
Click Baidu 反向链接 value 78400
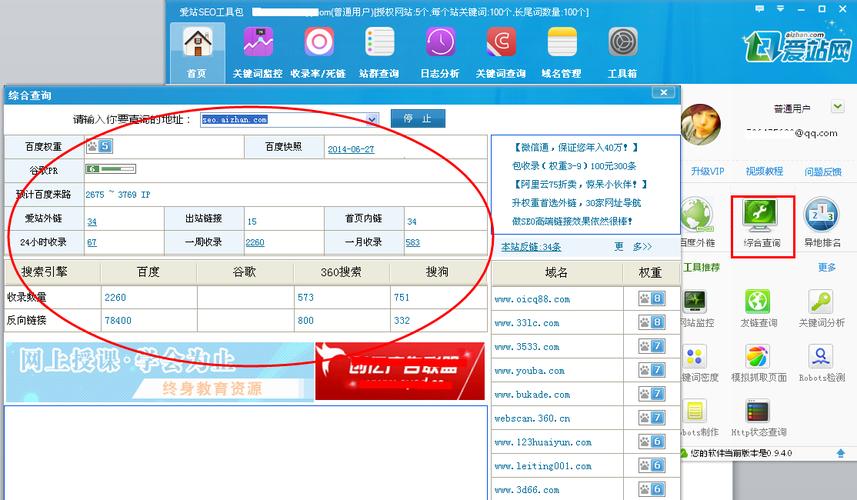118,321
